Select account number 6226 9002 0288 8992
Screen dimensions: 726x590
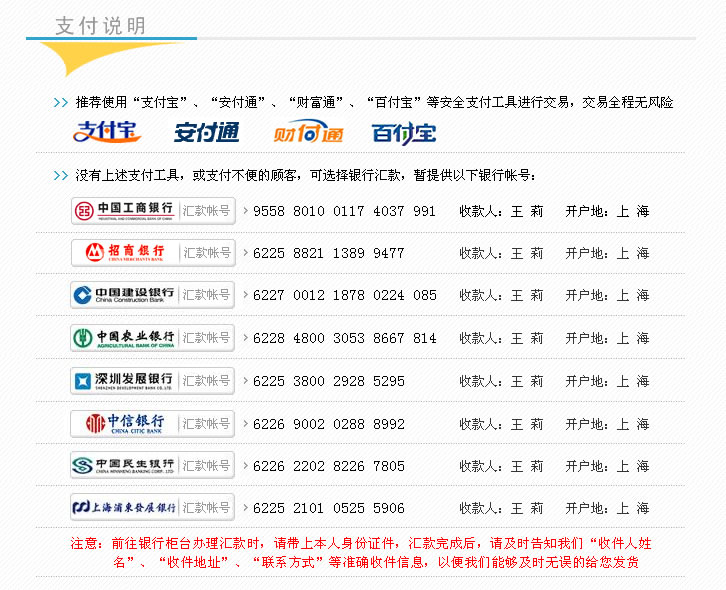(329, 424)
